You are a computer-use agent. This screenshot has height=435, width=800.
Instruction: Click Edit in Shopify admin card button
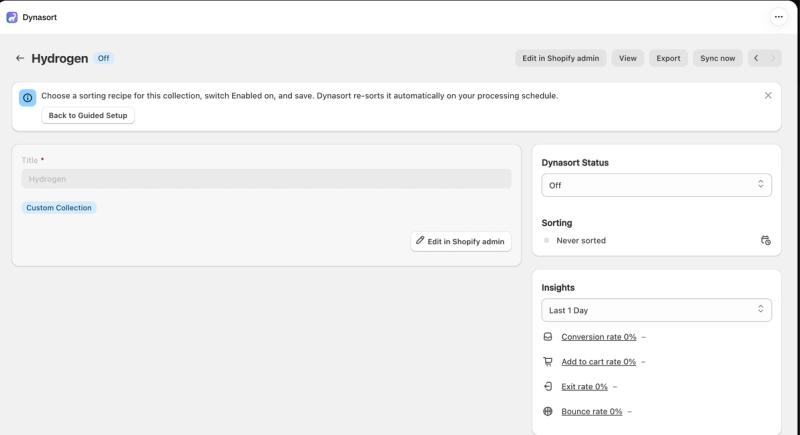pos(461,241)
